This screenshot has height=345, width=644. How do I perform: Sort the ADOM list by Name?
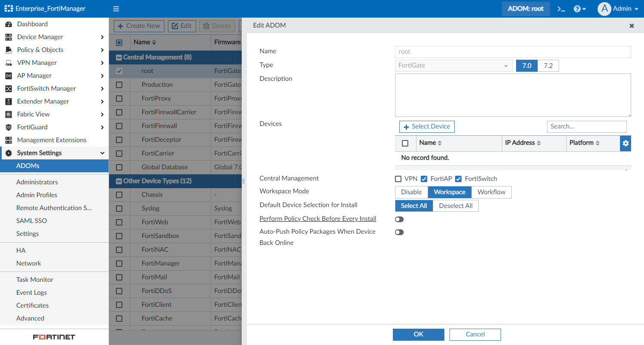click(x=145, y=42)
